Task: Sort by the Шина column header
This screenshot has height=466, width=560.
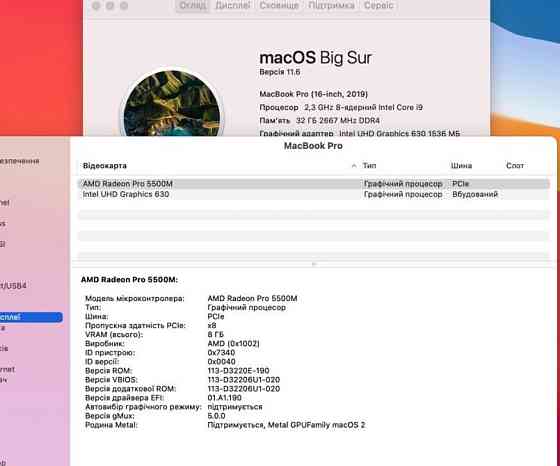Action: pyautogui.click(x=461, y=166)
